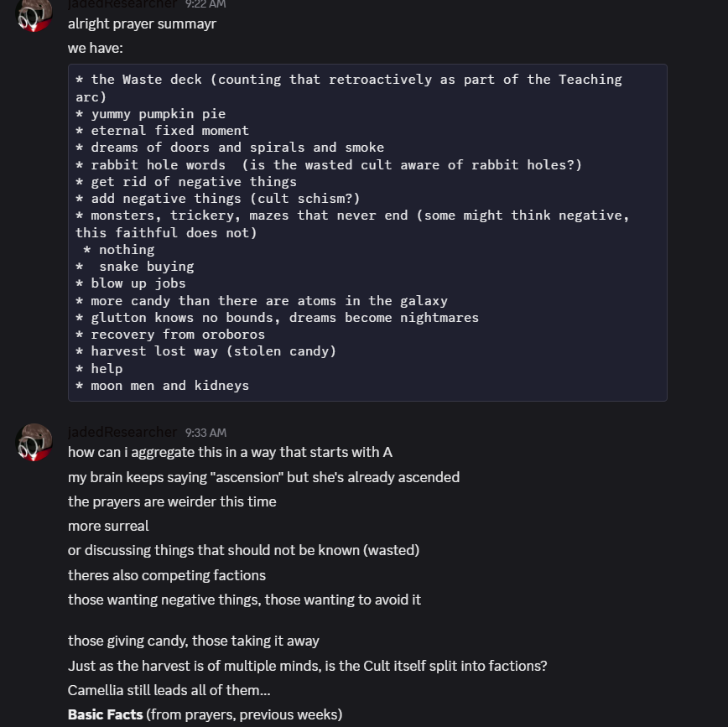The height and width of the screenshot is (727, 728).
Task: Click the 'we have:' message line
Action: (x=96, y=49)
